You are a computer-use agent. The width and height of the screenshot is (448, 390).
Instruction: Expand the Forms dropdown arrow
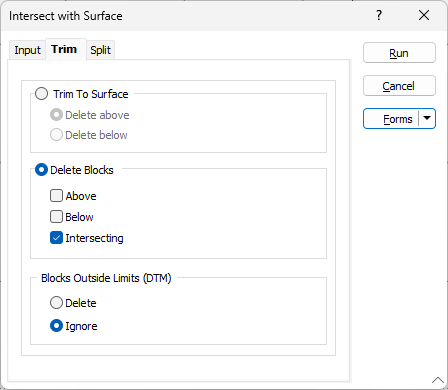(x=427, y=119)
